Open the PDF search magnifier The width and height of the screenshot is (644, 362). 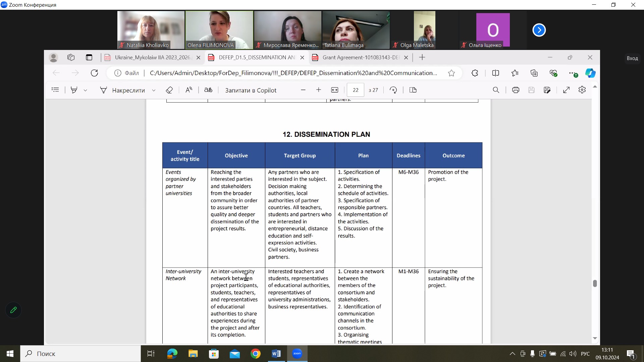496,90
